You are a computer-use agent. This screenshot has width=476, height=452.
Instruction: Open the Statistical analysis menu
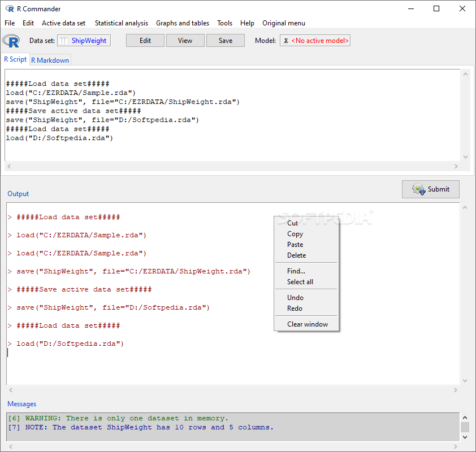pos(122,23)
